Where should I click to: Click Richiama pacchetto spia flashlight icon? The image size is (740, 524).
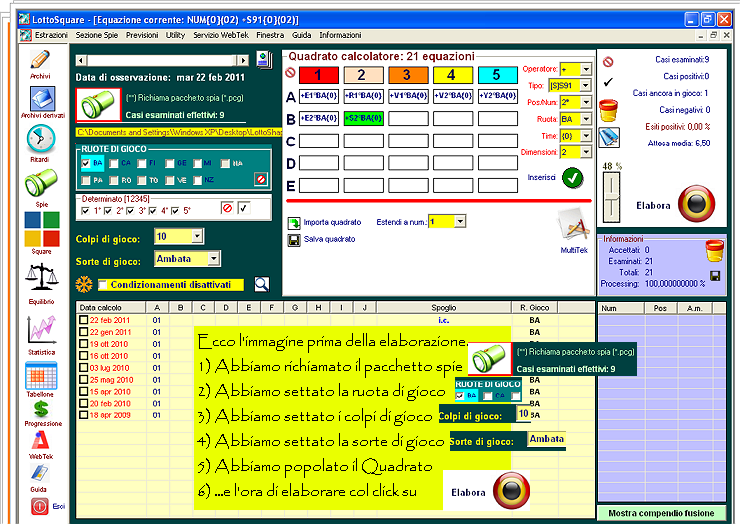point(98,105)
